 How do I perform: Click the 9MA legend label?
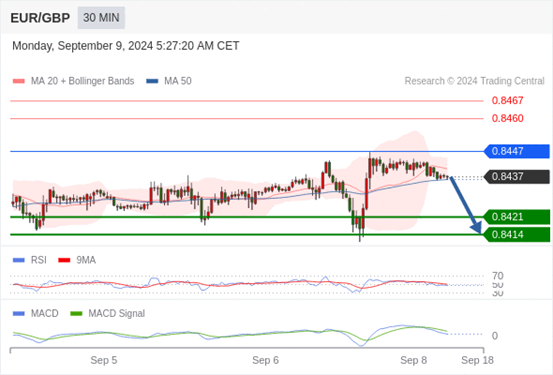pos(86,260)
